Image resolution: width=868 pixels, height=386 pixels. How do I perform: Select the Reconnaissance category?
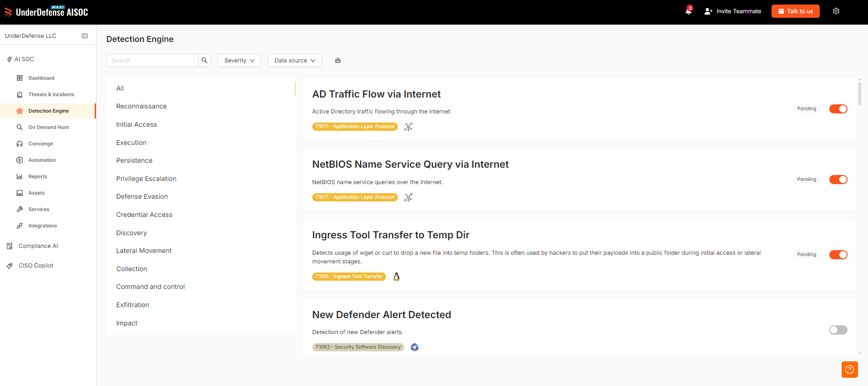pos(142,106)
